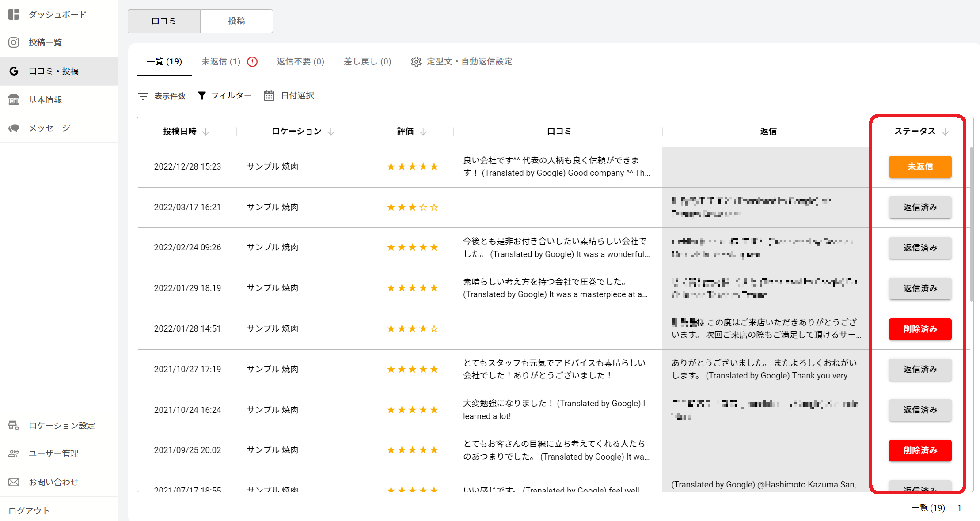Switch to the 投稿 tab at top
The height and width of the screenshot is (521, 980).
point(236,21)
